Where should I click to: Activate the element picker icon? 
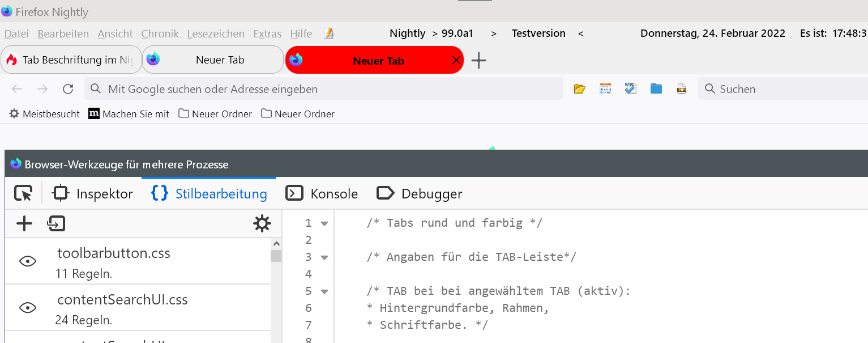(23, 194)
